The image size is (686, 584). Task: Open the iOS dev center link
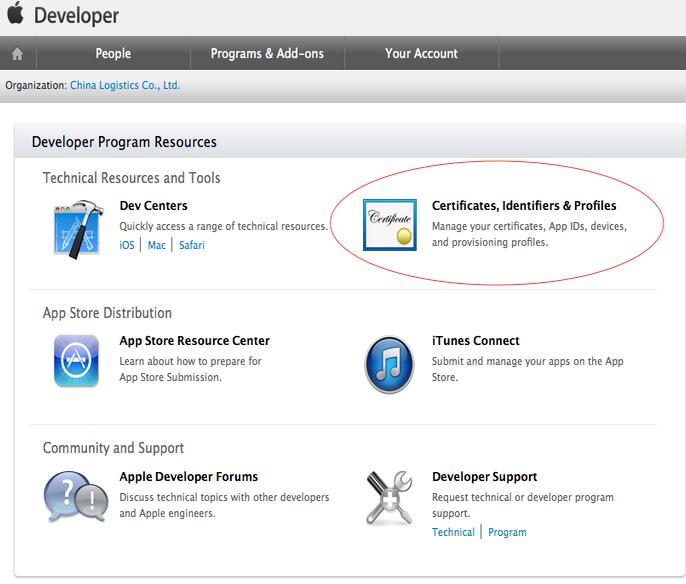click(x=127, y=245)
